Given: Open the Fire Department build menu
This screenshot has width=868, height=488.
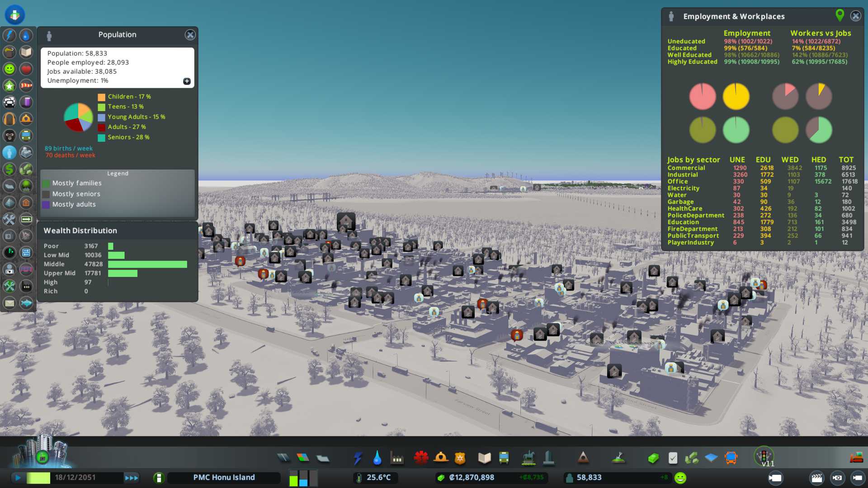Looking at the screenshot, I should click(441, 458).
